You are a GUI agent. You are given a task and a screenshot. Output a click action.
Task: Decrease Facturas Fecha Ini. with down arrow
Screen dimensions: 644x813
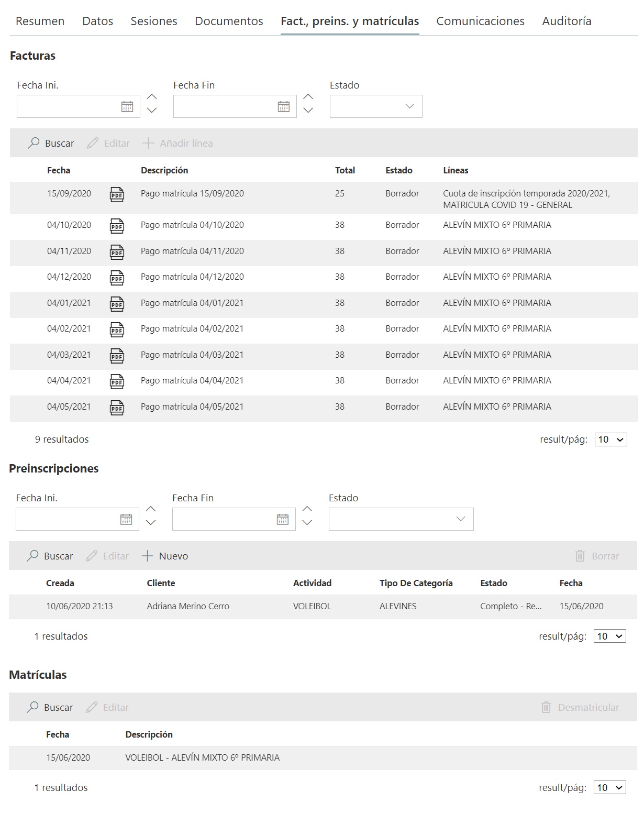tap(152, 110)
